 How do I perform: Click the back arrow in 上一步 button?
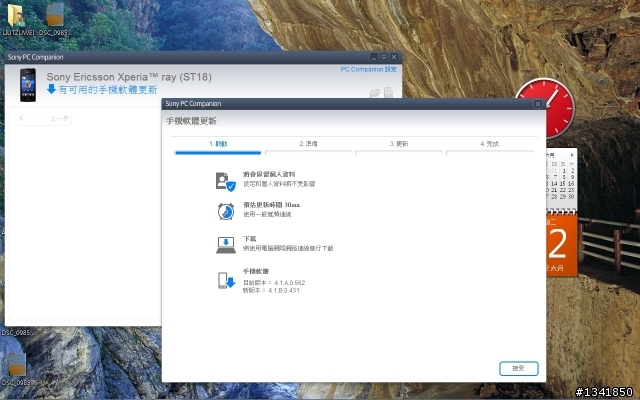pyautogui.click(x=21, y=118)
